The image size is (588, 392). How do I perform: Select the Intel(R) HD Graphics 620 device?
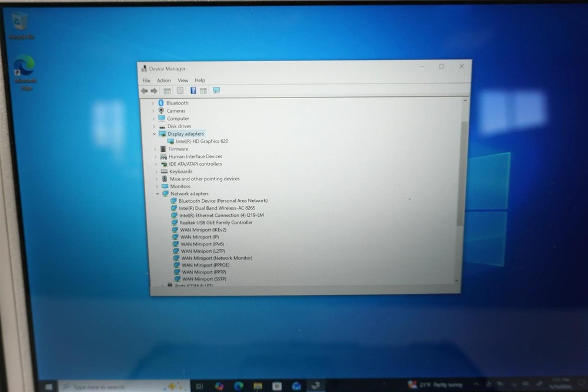point(202,141)
